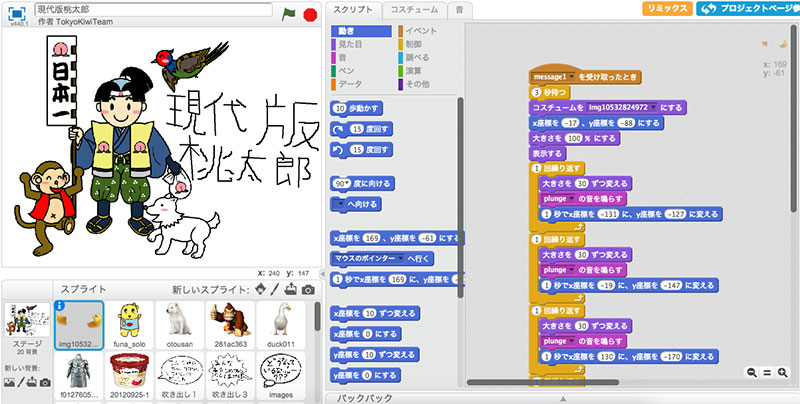The image size is (800, 404).
Task: Paint a new sprite with the brush icon
Action: click(275, 289)
